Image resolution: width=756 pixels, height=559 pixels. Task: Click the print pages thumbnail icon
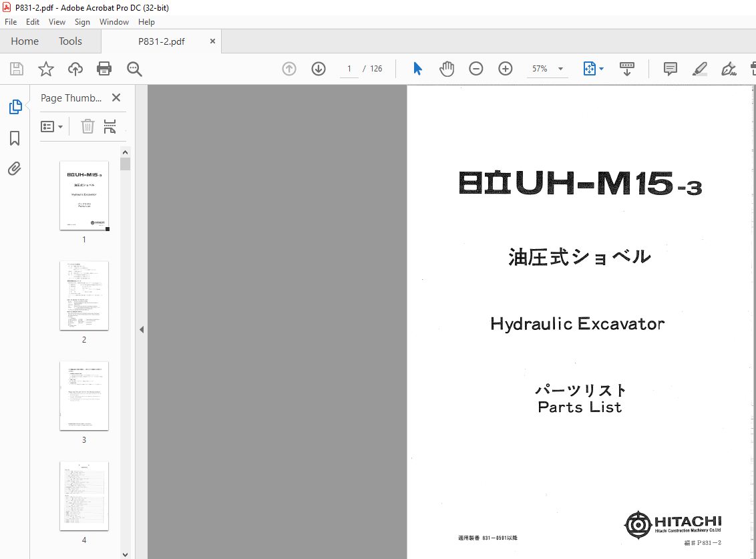pyautogui.click(x=110, y=126)
